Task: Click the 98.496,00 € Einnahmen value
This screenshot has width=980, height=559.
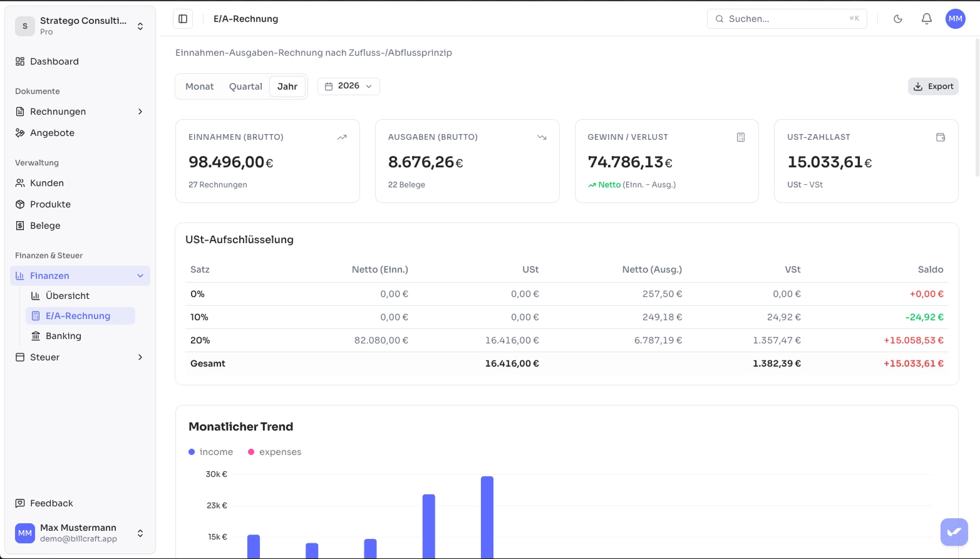Action: click(x=231, y=162)
